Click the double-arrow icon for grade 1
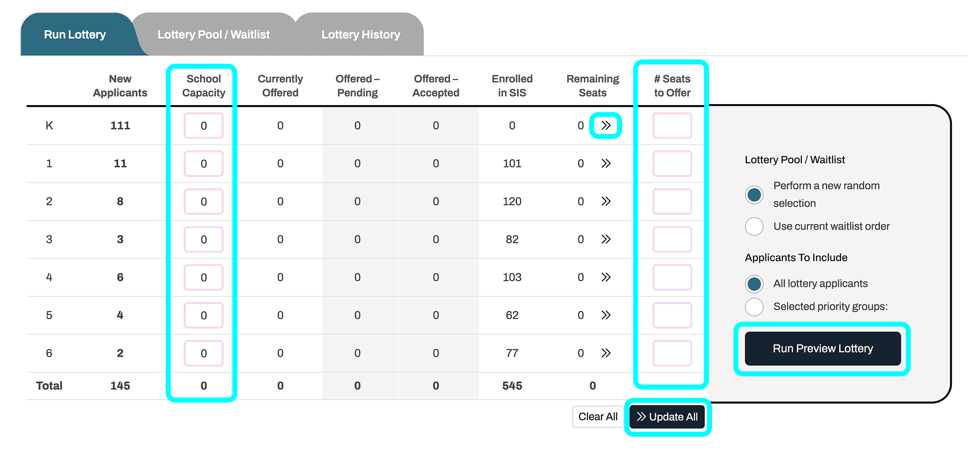980x449 pixels. point(606,163)
